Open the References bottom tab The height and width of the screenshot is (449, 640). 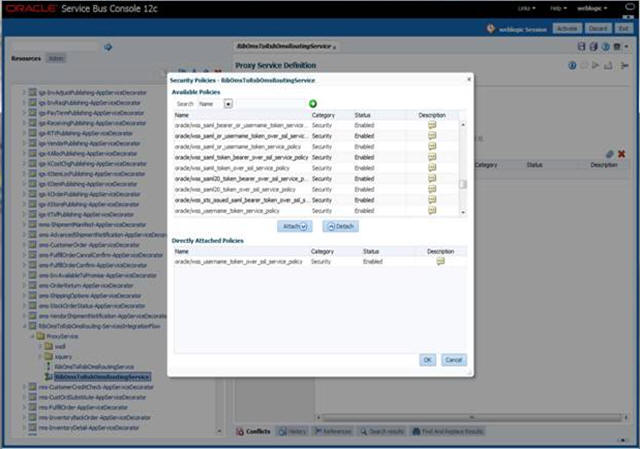tap(332, 431)
